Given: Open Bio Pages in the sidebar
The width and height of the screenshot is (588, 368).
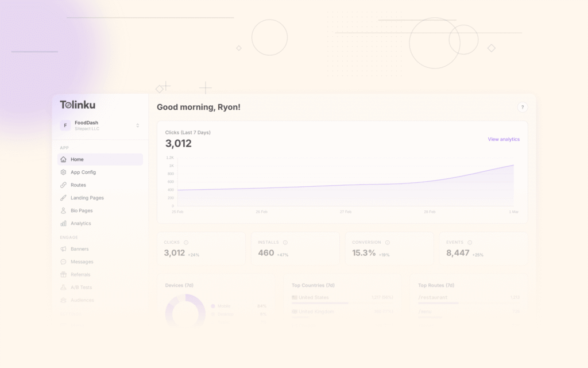Looking at the screenshot, I should coord(100,210).
